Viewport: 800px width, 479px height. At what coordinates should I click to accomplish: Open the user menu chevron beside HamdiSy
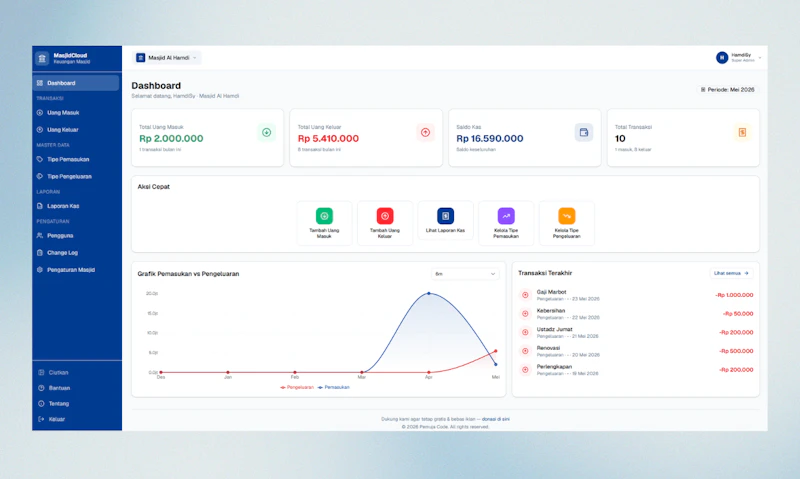(760, 58)
